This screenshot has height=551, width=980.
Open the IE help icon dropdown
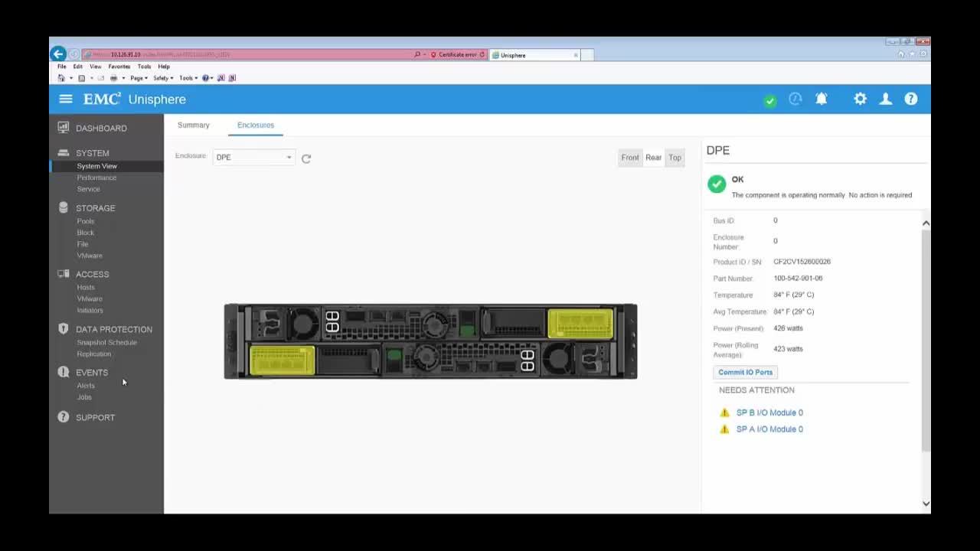click(207, 78)
